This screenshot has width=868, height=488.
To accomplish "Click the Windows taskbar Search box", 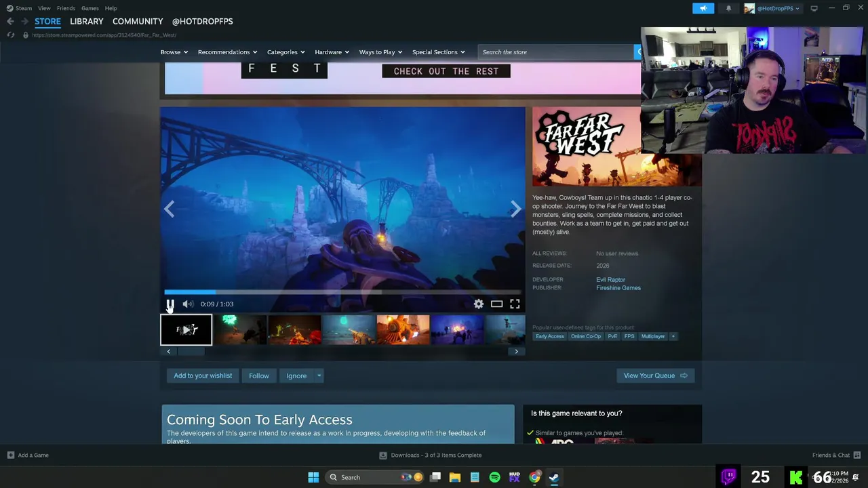I will [374, 477].
